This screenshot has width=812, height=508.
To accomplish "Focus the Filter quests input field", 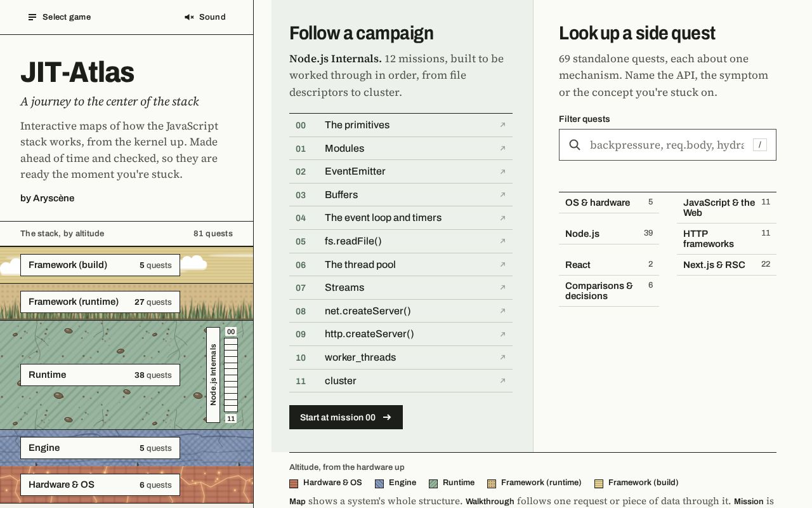I will [667, 145].
